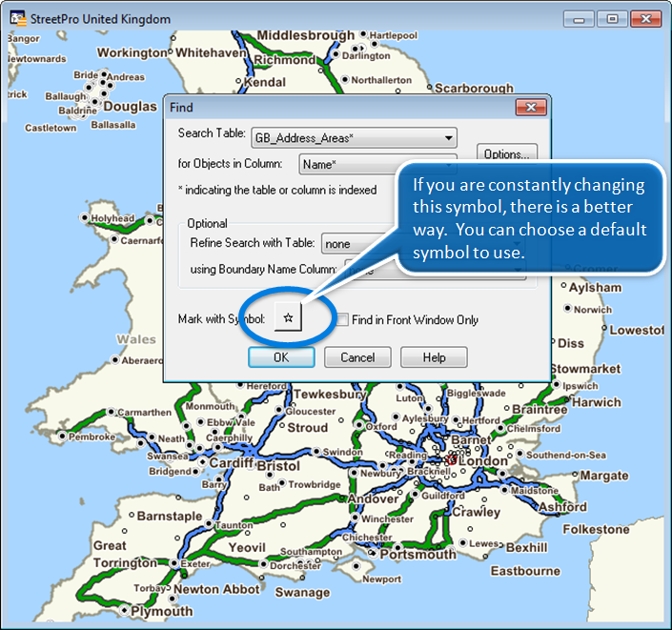Click the Help button in Find dialog
The image size is (672, 630).
point(434,357)
